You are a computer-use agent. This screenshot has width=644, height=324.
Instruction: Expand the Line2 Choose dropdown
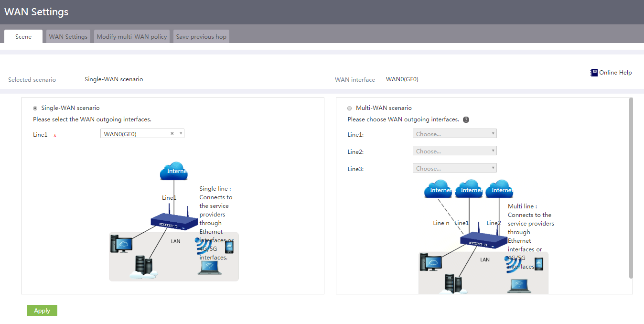point(455,151)
